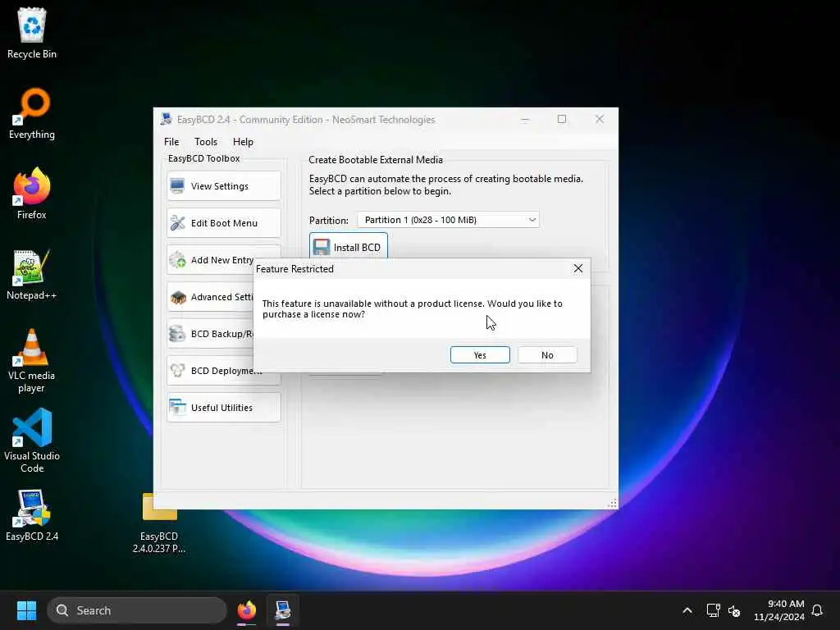Open the Windows Start menu
Viewport: 840px width, 630px height.
[x=26, y=610]
